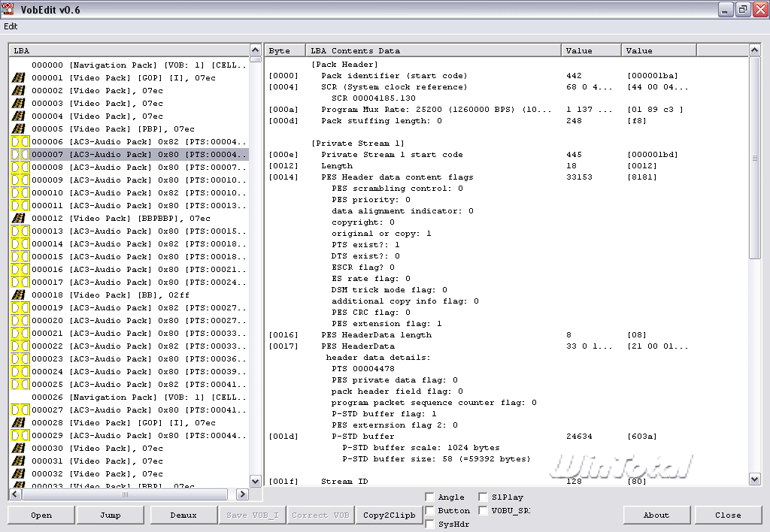Image resolution: width=770 pixels, height=532 pixels.
Task: Click the audio icon for LBA 000027
Action: (x=20, y=410)
